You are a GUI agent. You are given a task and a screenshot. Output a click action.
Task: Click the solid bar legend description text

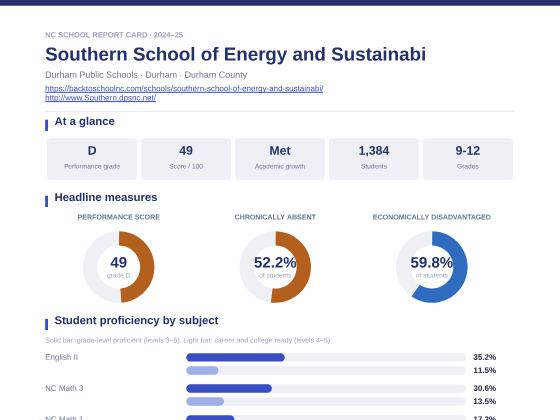point(188,340)
